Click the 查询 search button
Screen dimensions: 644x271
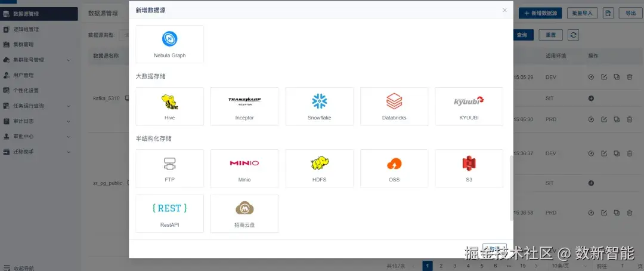[522, 35]
